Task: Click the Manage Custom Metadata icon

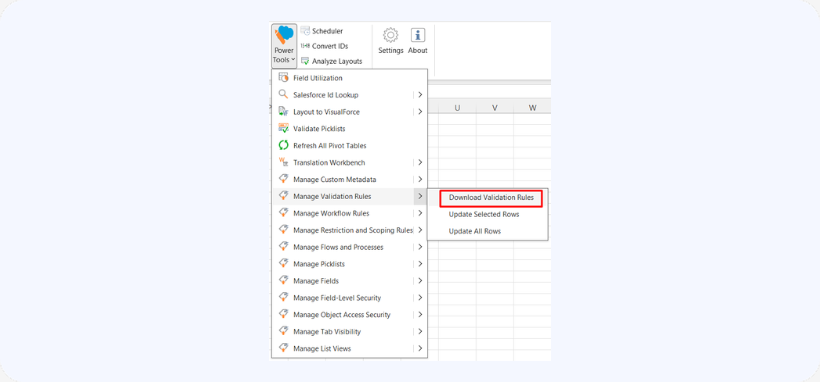Action: click(283, 179)
